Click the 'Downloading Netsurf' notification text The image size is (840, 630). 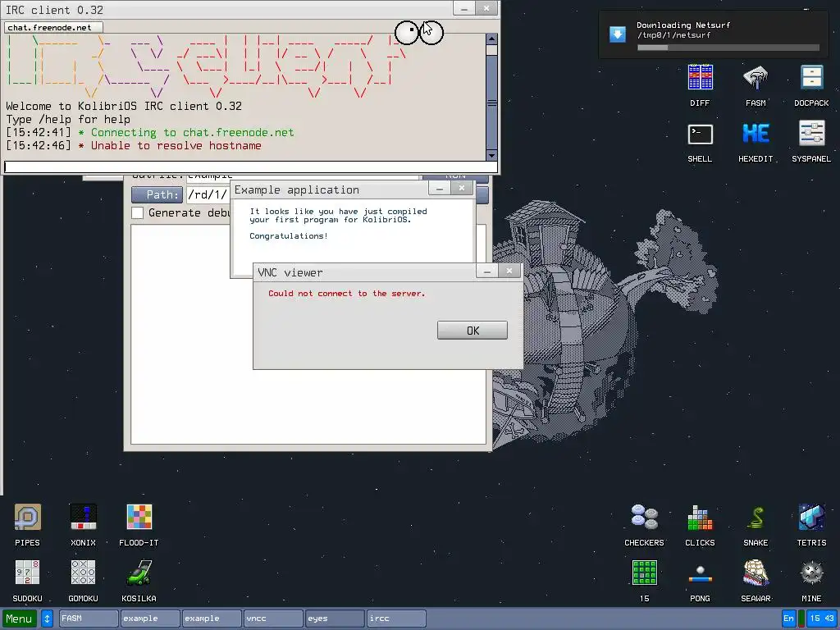[x=683, y=25]
